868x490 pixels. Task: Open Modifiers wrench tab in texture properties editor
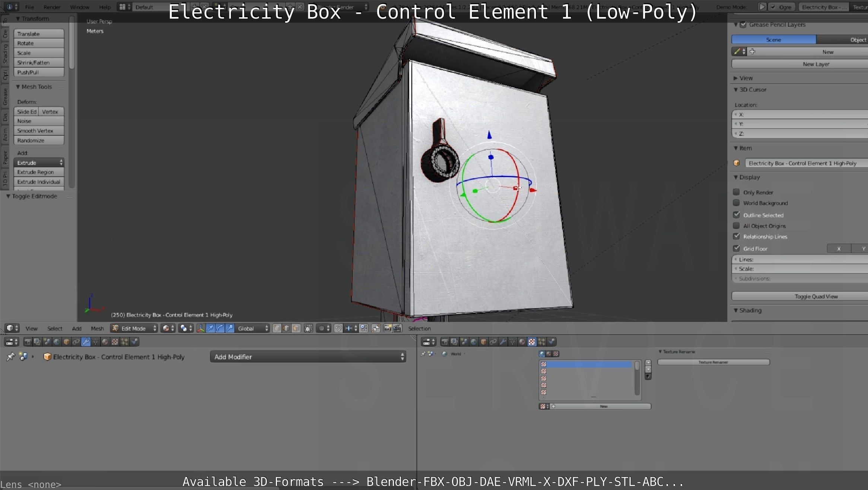pyautogui.click(x=503, y=342)
